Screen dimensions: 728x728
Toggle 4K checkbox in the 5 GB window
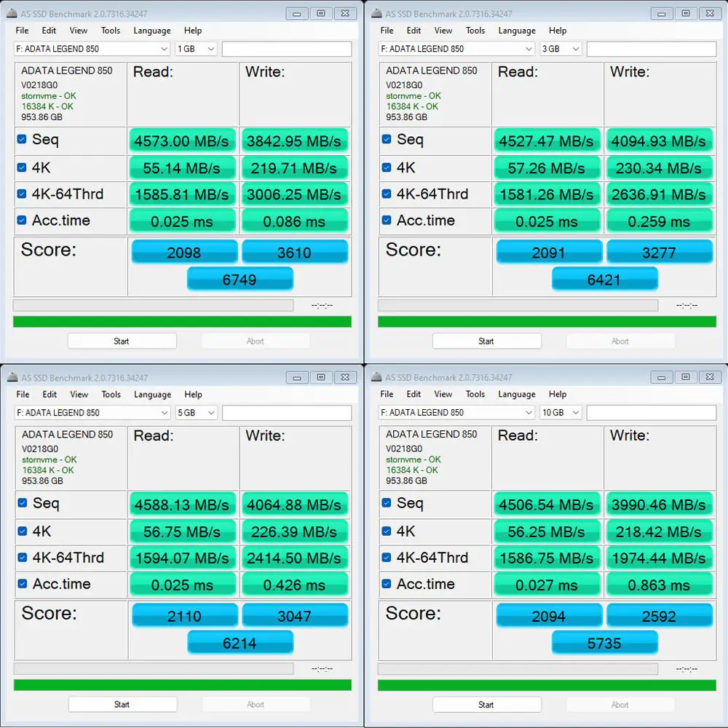[23, 531]
